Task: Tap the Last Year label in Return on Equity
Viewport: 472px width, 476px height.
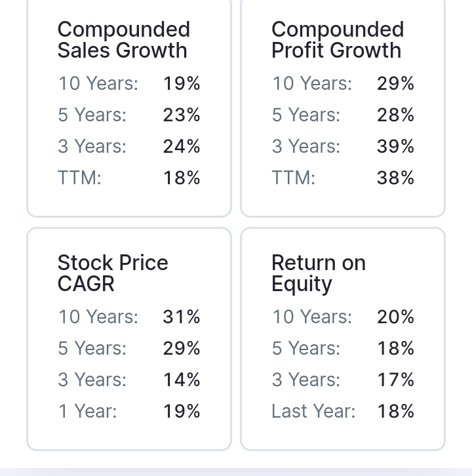Action: point(313,412)
